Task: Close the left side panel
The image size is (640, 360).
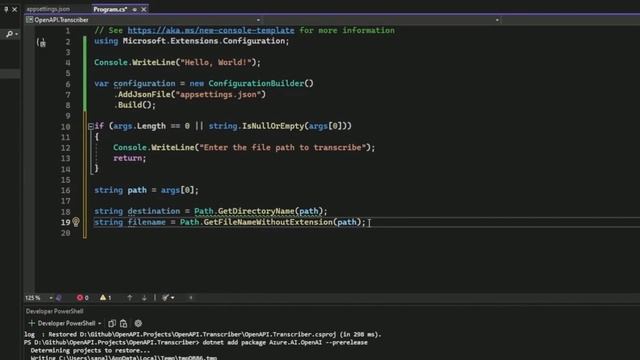Action: point(15,9)
